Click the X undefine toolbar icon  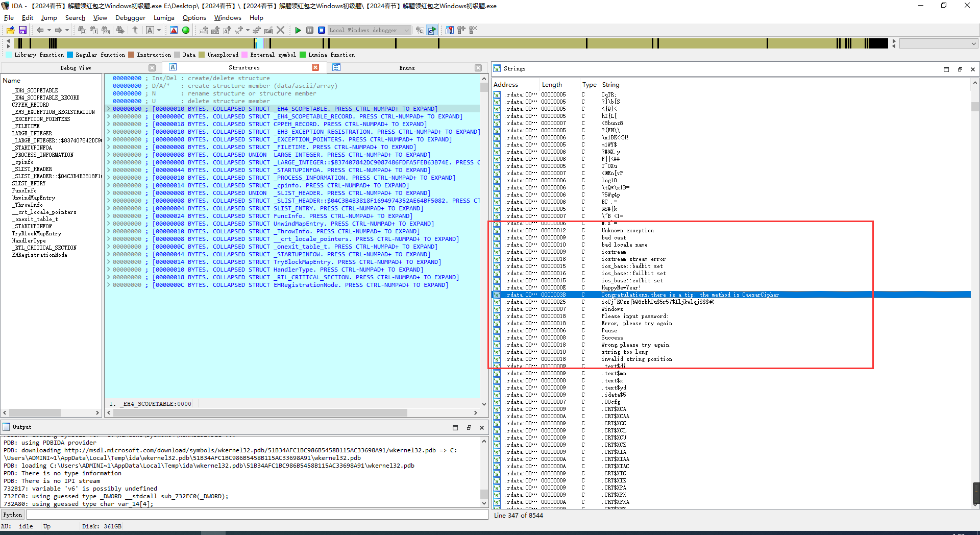coord(280,30)
